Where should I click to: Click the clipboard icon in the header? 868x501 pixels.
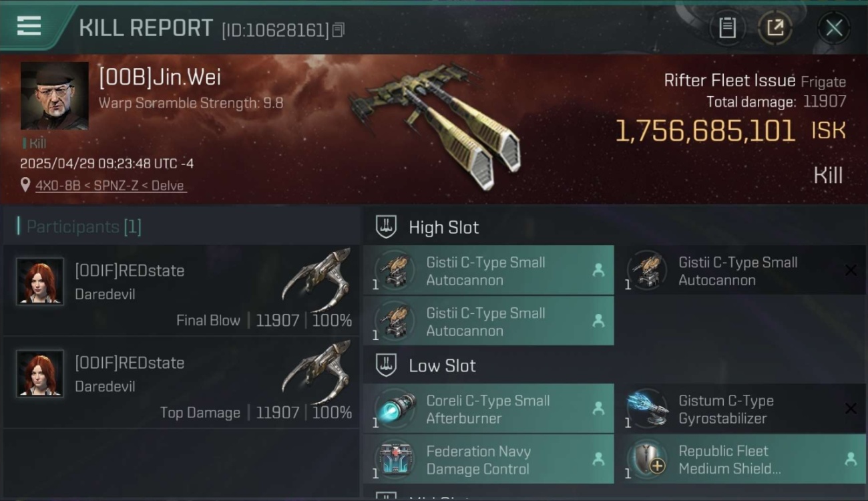[726, 28]
